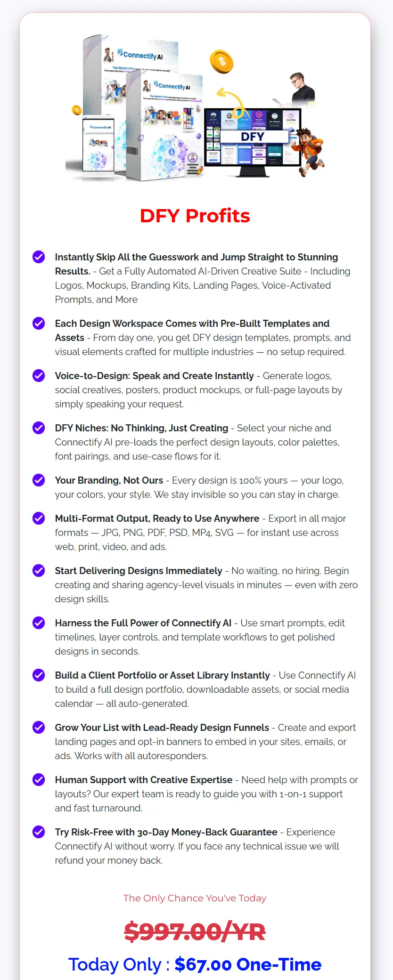Click The Only Chance You've Today text
This screenshot has width=393, height=980.
[x=195, y=898]
